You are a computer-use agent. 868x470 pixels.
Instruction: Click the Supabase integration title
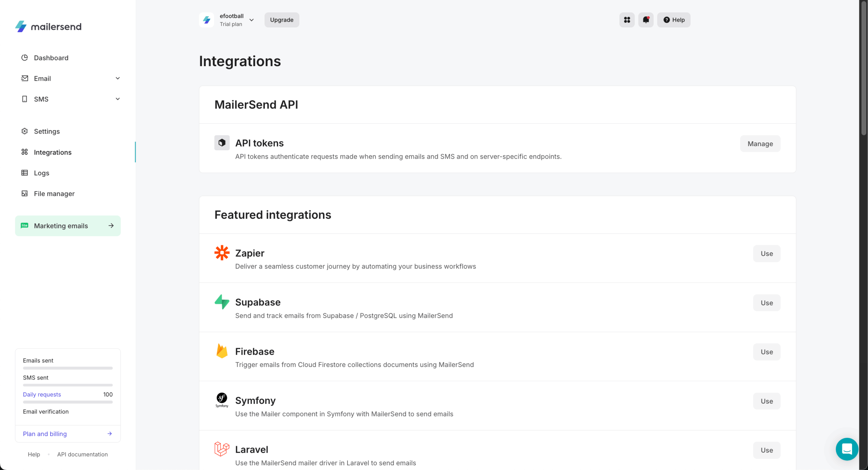coord(258,302)
